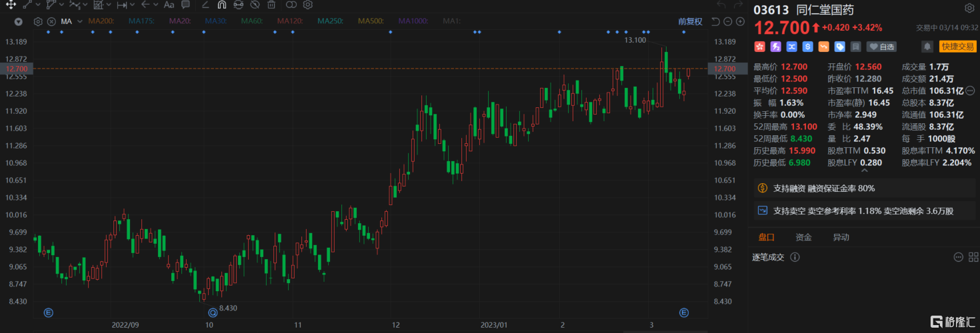Screen dimensions: 980x333
Task: Select the crosshair move cursor tool
Action: tap(11, 5)
